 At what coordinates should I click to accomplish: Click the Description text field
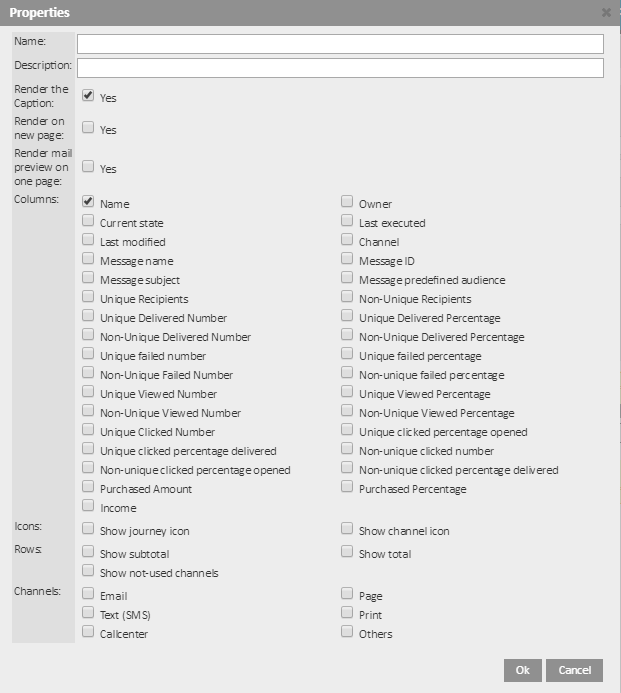tap(340, 68)
